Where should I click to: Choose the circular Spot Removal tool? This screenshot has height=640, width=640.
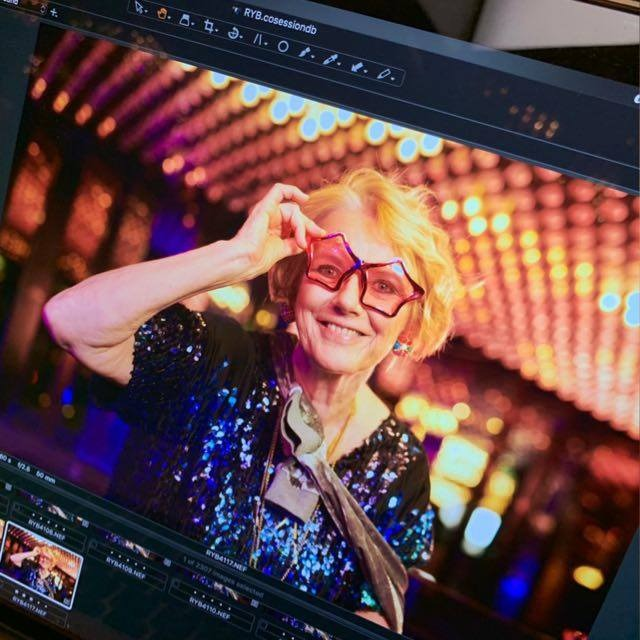click(283, 46)
